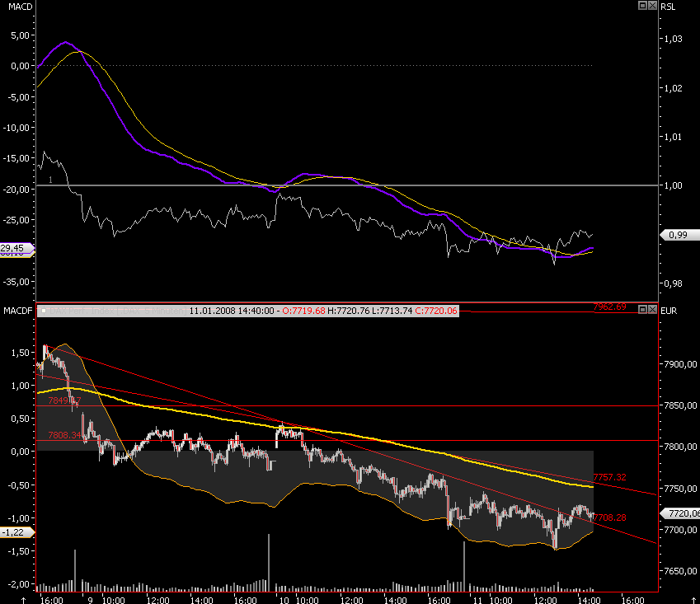This screenshot has width=700, height=604.
Task: Select the 0,99 RSL value tag
Action: [679, 235]
